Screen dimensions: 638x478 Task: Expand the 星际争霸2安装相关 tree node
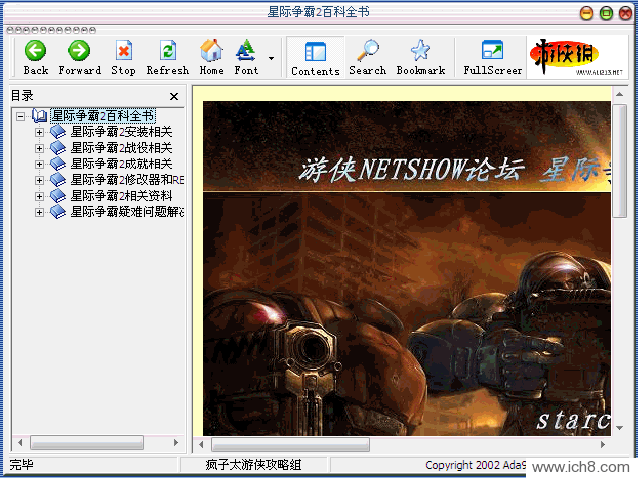pos(40,132)
